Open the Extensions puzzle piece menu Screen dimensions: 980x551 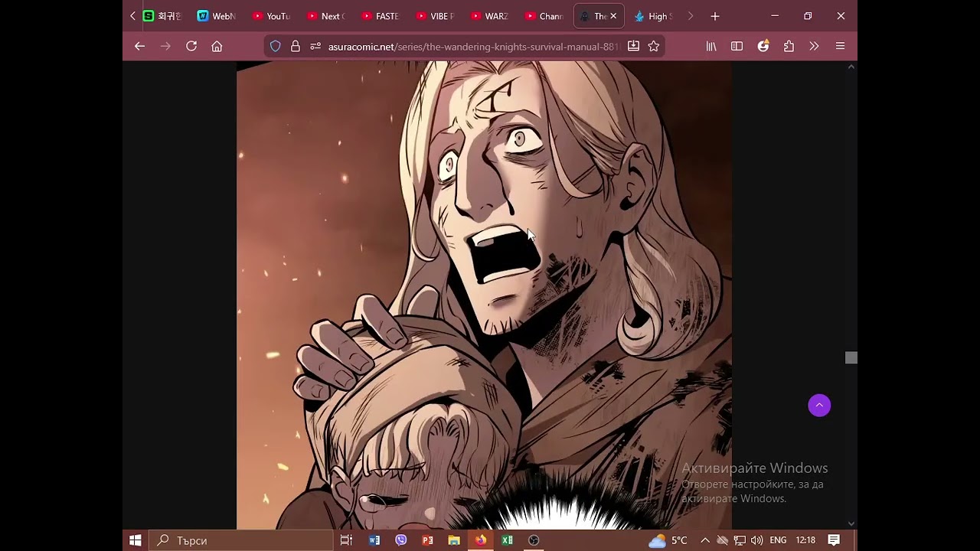pyautogui.click(x=789, y=46)
